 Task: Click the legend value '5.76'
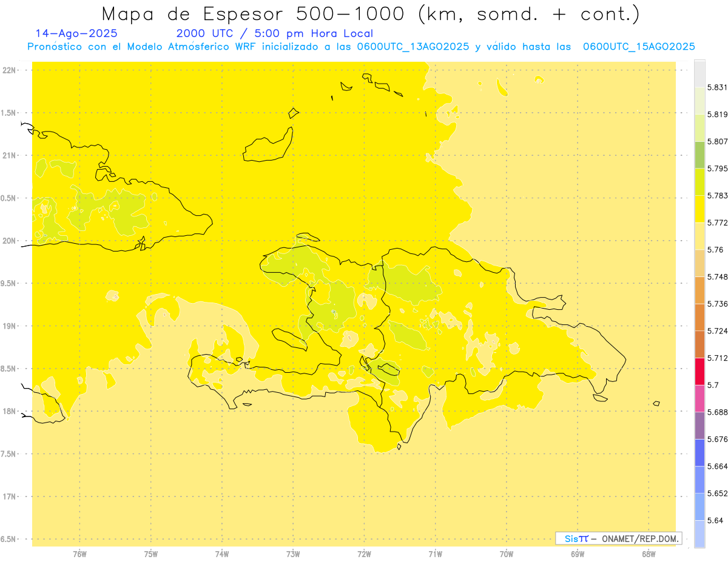(715, 250)
